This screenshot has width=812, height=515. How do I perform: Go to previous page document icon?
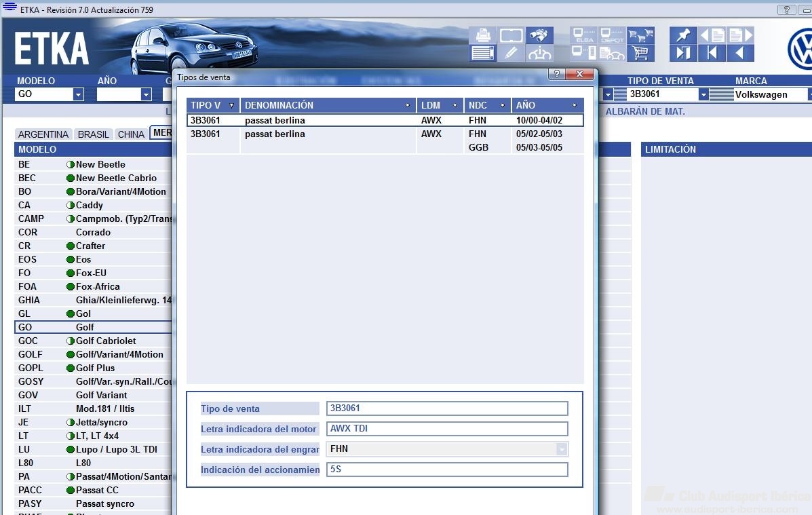point(712,35)
